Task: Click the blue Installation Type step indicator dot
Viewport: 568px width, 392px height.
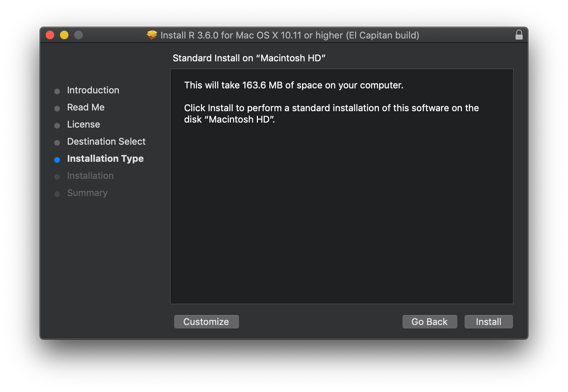Action: (x=57, y=160)
